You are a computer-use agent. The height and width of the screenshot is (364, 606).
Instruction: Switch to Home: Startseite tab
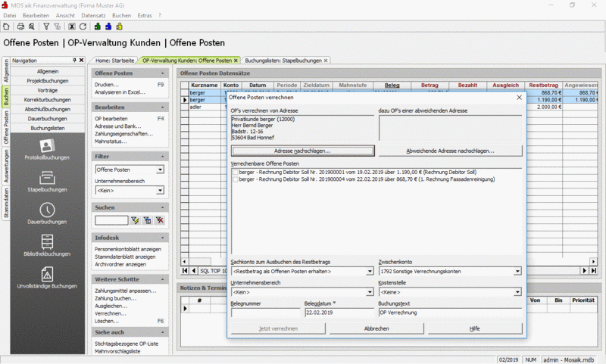coord(114,61)
